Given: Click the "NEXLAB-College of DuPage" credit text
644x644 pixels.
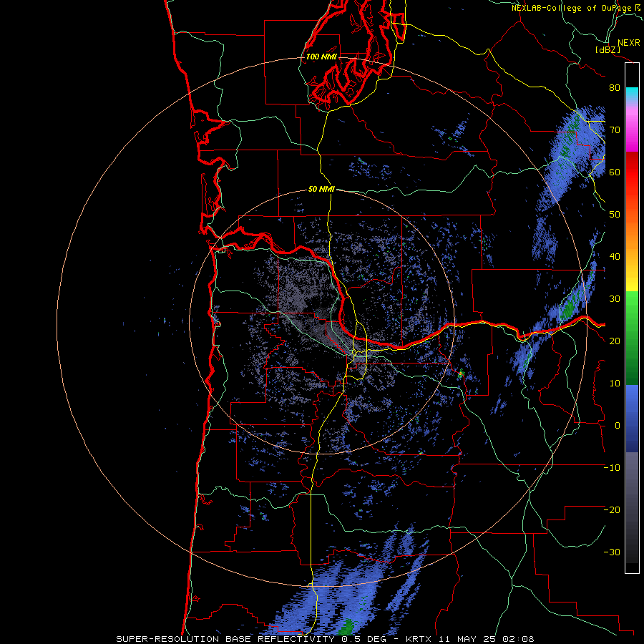Looking at the screenshot, I should [571, 8].
